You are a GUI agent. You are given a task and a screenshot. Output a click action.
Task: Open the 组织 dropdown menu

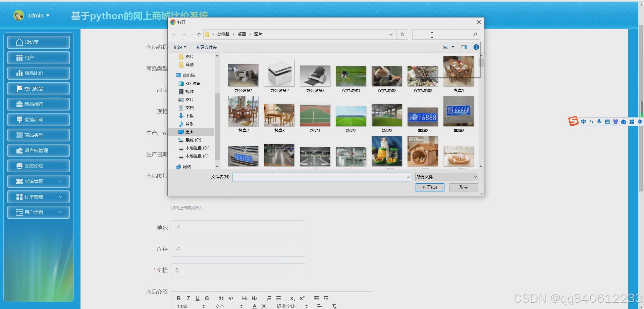coord(180,47)
